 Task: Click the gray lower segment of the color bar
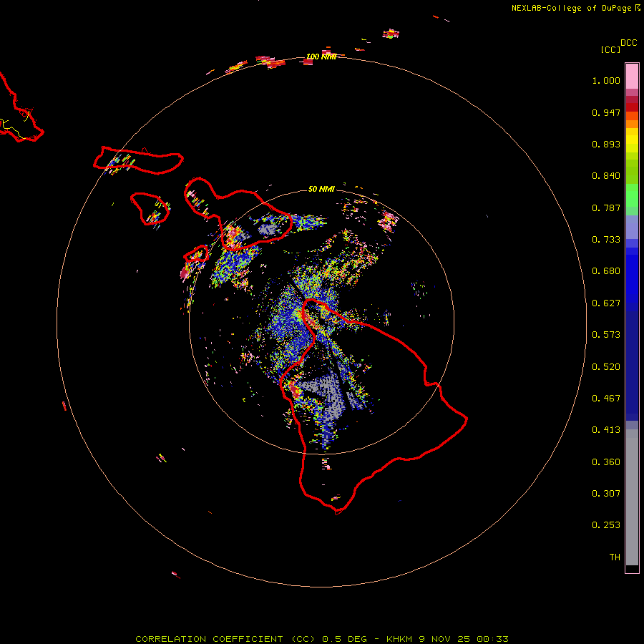coord(632,497)
